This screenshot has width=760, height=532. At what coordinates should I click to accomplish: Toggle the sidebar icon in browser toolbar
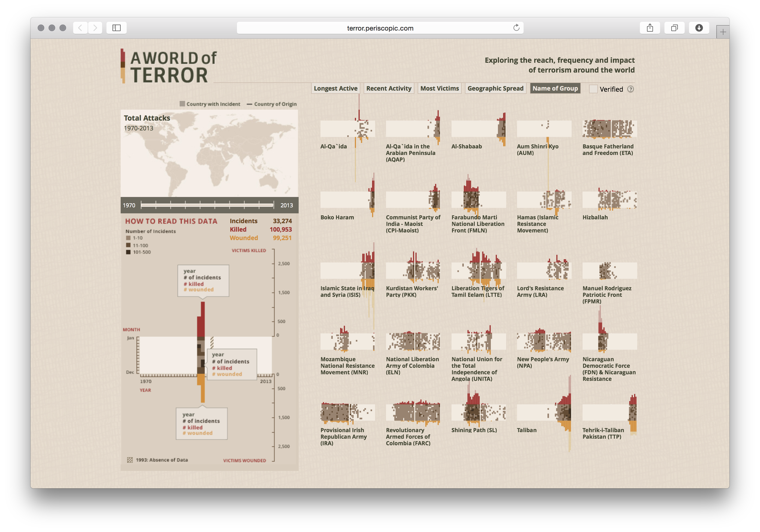(116, 28)
